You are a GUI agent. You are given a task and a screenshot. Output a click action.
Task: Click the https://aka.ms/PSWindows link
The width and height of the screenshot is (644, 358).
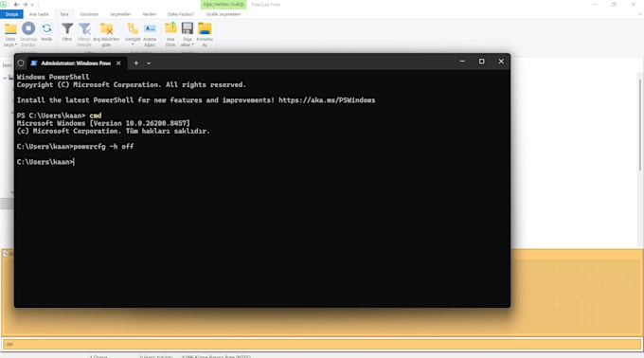(x=327, y=100)
